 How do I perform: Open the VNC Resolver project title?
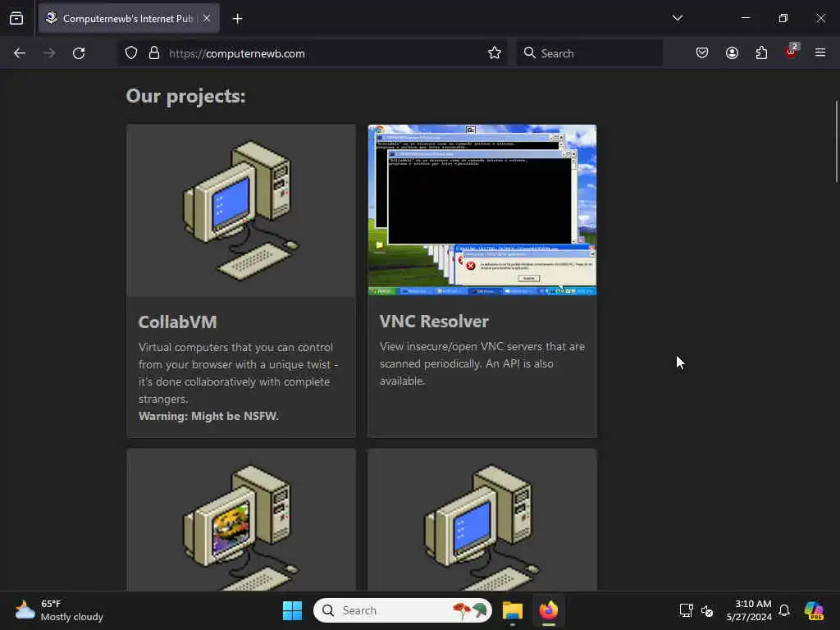coord(434,321)
